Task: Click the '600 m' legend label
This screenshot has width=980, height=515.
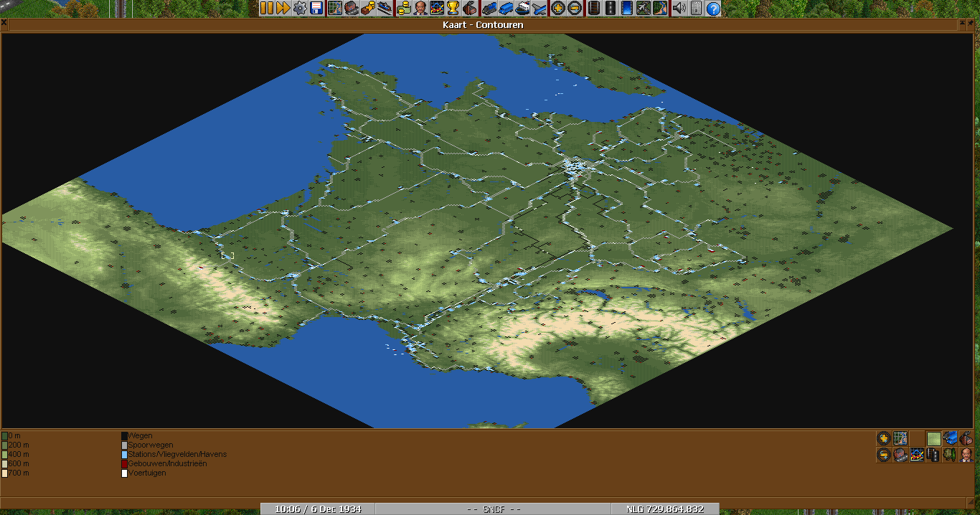Action: pos(19,463)
